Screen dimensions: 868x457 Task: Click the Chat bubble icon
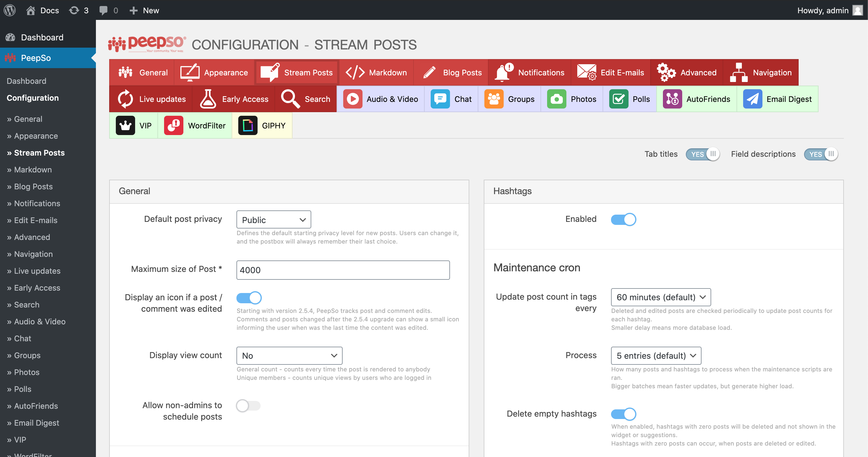[x=440, y=99]
